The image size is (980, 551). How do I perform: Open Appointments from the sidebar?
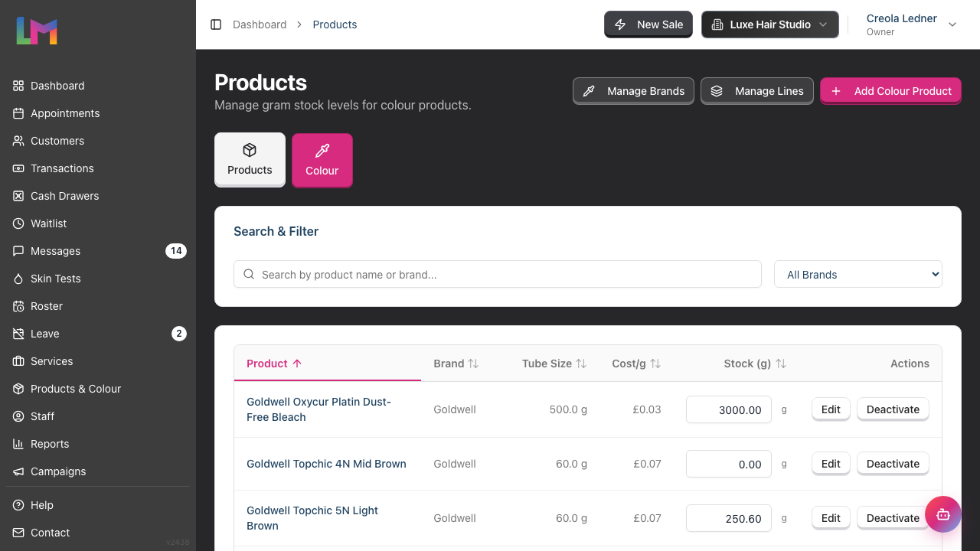[98, 113]
